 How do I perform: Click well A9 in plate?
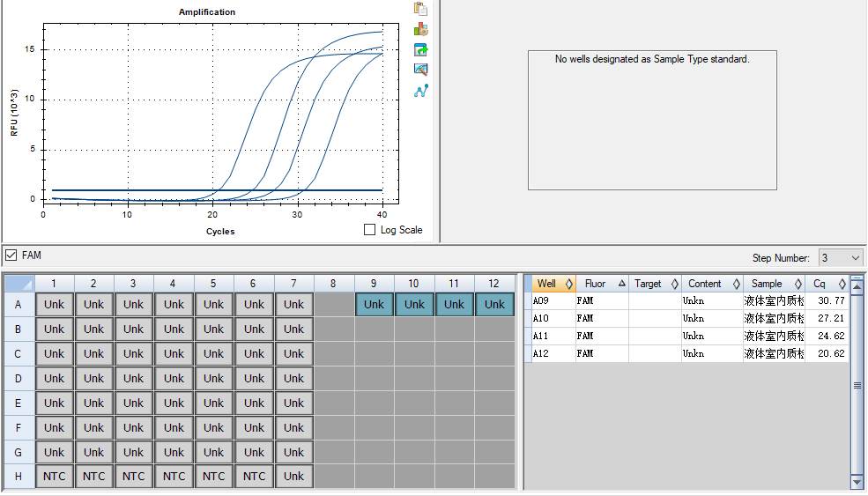point(375,305)
